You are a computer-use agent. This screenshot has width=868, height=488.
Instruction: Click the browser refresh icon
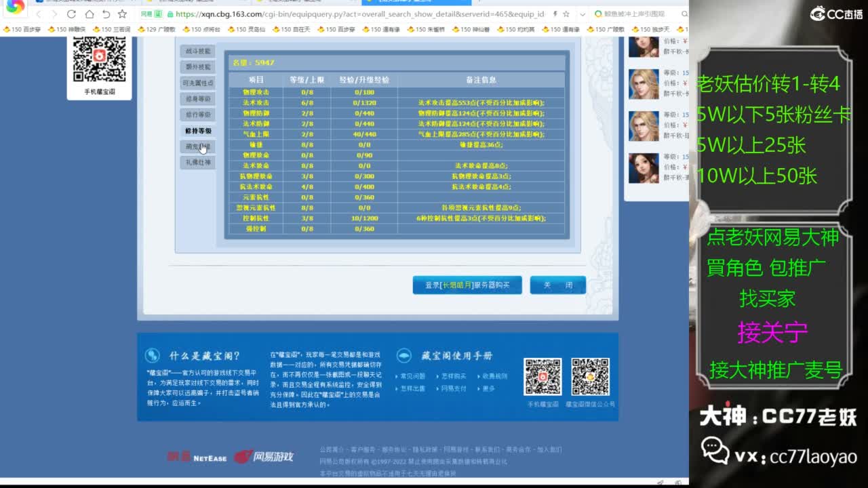pyautogui.click(x=71, y=14)
